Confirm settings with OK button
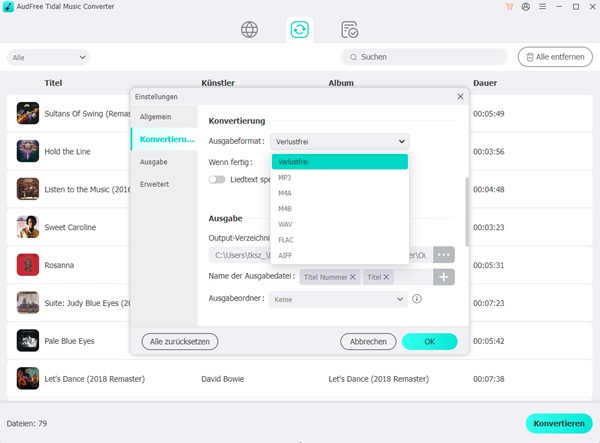600x443 pixels. pyautogui.click(x=430, y=341)
